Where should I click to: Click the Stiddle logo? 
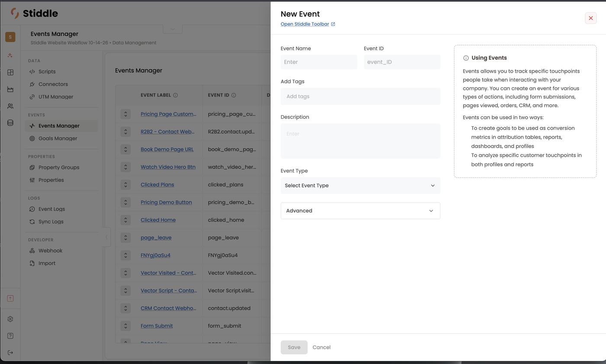(34, 13)
